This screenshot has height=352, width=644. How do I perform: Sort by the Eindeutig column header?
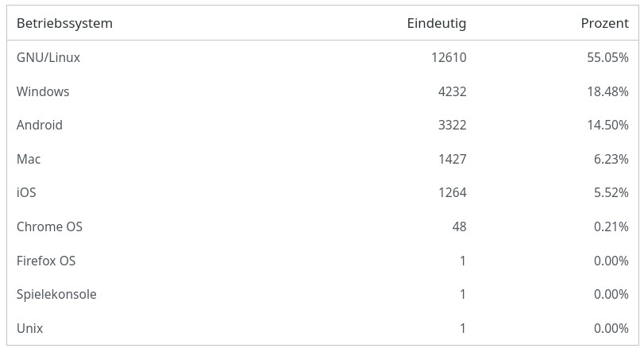tap(436, 23)
